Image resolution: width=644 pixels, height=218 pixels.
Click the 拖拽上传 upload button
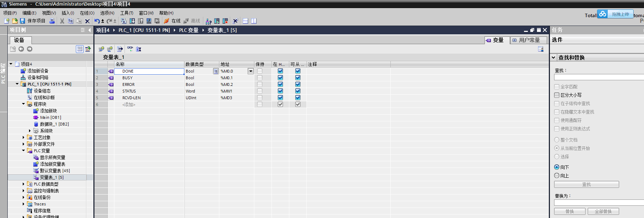click(x=620, y=14)
